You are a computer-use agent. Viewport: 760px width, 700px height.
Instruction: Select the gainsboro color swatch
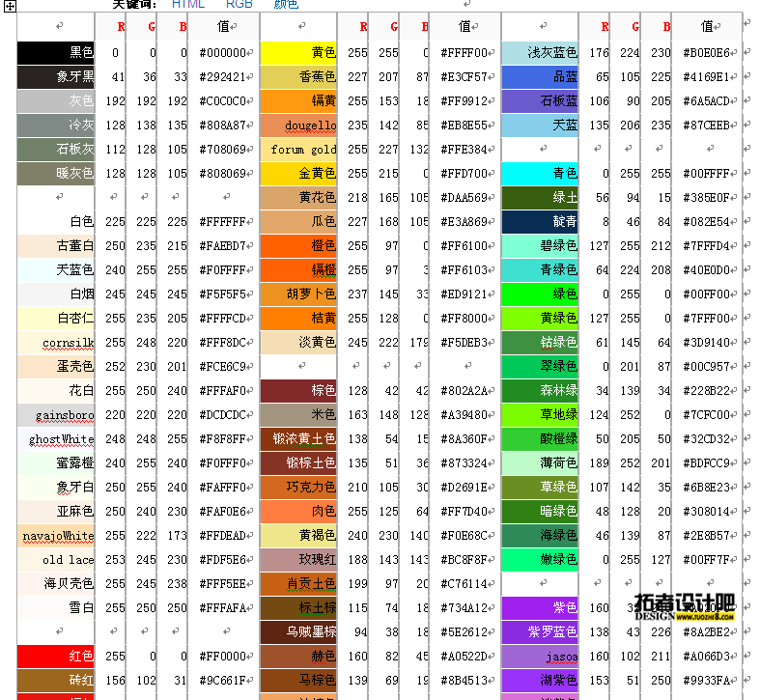tap(56, 415)
